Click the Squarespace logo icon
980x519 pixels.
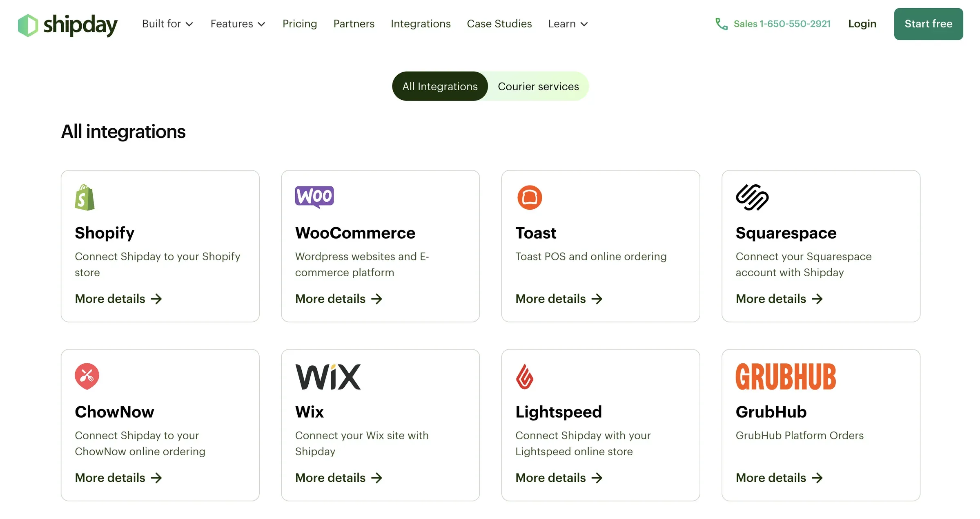tap(752, 197)
